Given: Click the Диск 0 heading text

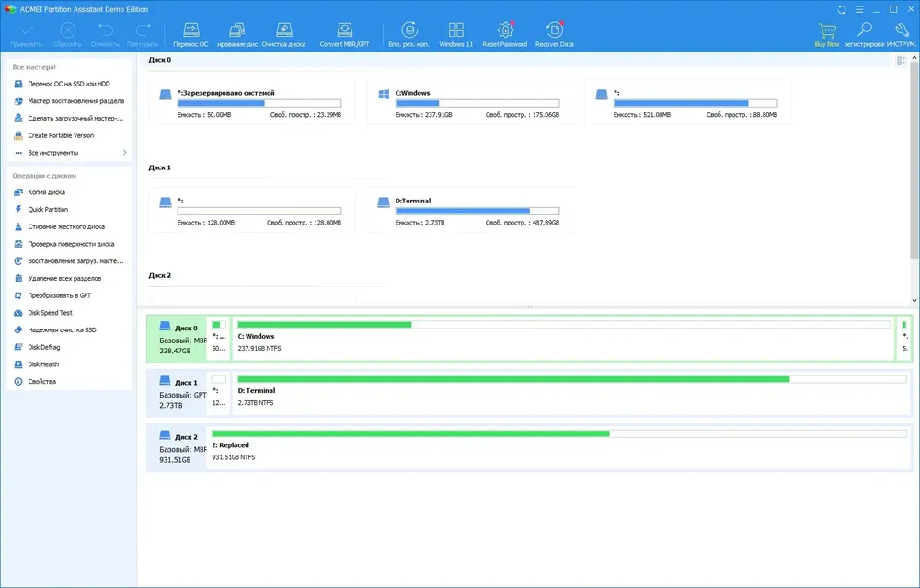Looking at the screenshot, I should coord(159,60).
